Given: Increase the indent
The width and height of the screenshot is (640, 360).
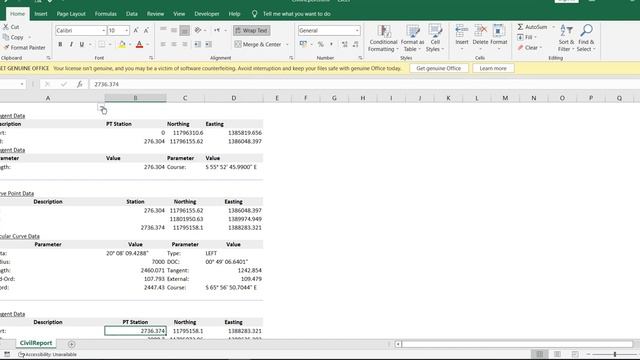Looking at the screenshot, I should pos(208,44).
